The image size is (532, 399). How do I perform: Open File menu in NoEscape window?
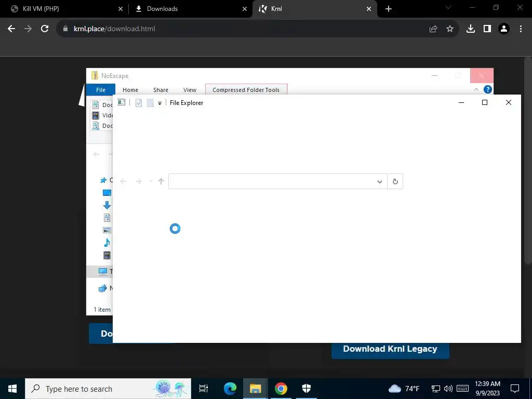[101, 90]
